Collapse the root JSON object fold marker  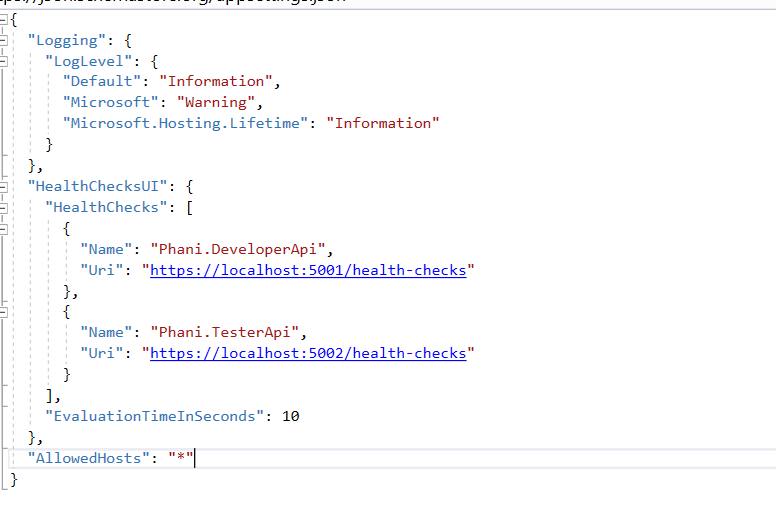pos(3,19)
